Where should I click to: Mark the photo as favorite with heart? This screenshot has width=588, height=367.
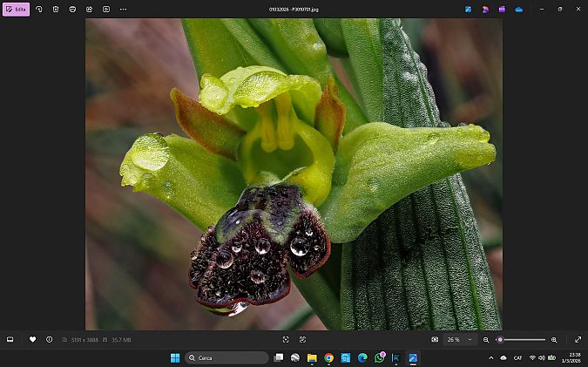(x=32, y=339)
